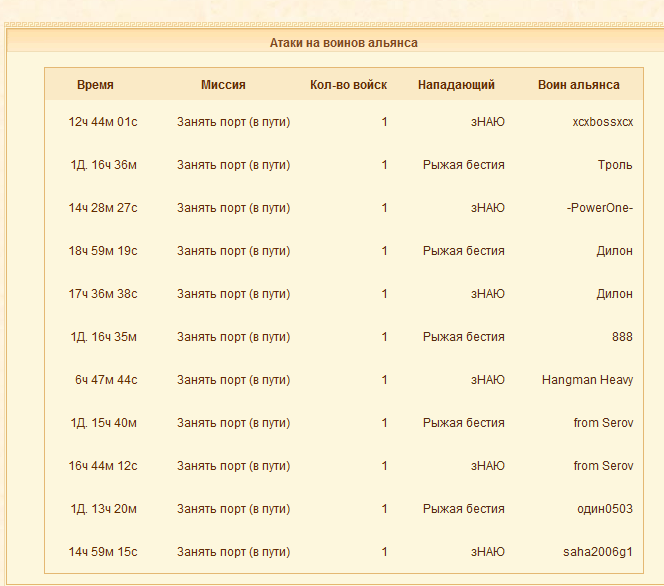Click Дилон in the 17ч 36м 38с row
The width and height of the screenshot is (664, 586).
pyautogui.click(x=614, y=294)
